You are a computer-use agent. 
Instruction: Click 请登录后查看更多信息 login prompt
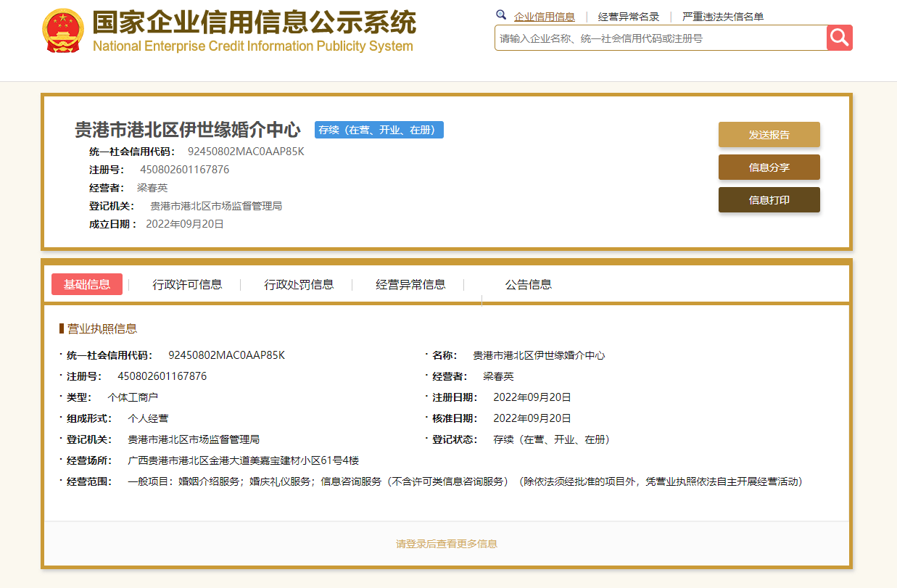[x=447, y=544]
